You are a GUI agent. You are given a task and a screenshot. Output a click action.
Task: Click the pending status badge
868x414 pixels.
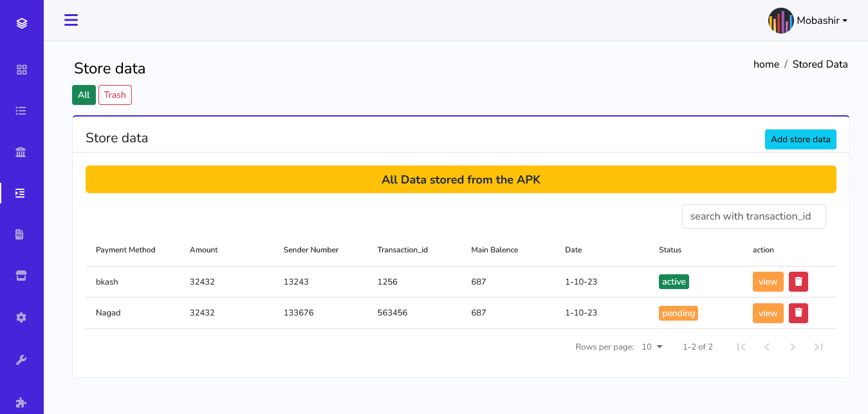click(678, 313)
